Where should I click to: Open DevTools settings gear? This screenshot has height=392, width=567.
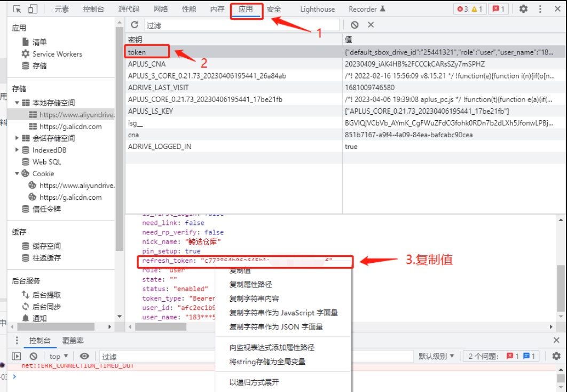(x=523, y=9)
